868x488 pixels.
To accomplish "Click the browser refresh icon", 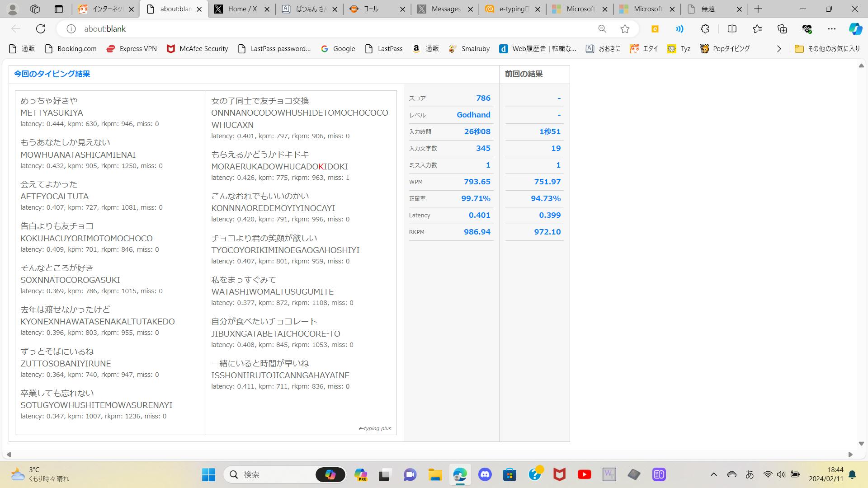I will coord(41,29).
